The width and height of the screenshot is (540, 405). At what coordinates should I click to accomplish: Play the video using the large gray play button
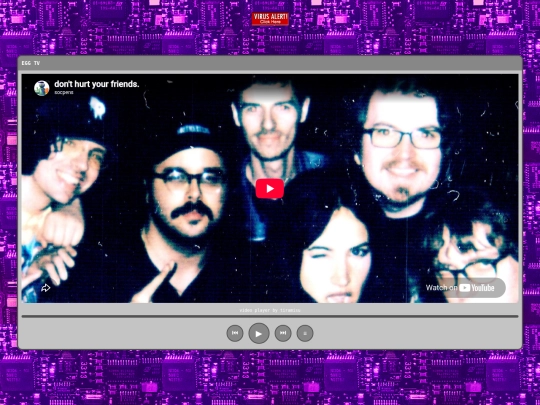[259, 333]
